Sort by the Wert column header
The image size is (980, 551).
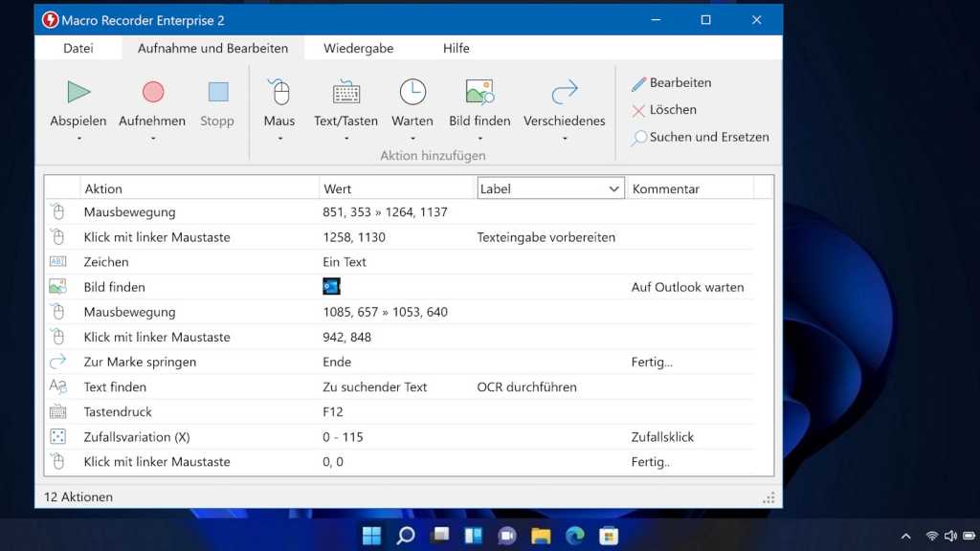pyautogui.click(x=397, y=188)
